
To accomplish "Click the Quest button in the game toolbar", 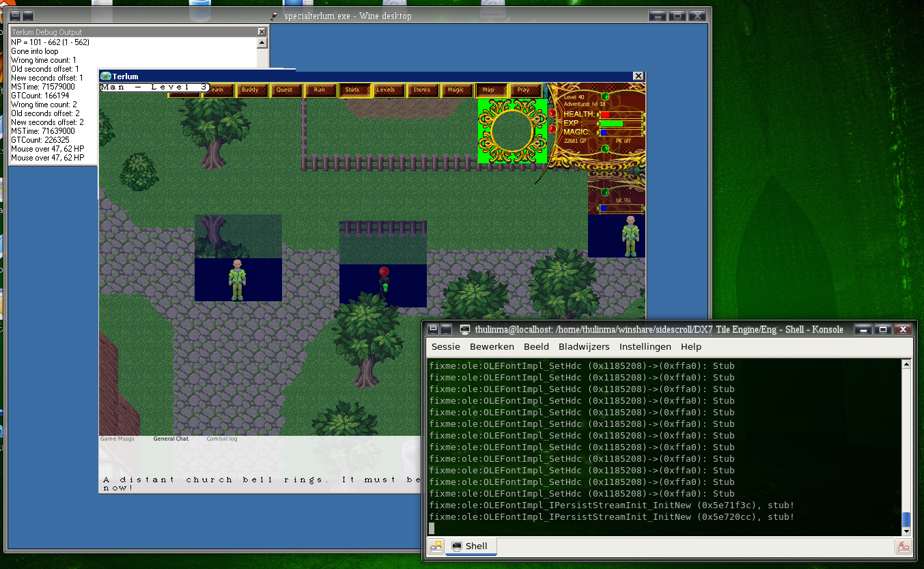I will pyautogui.click(x=285, y=90).
